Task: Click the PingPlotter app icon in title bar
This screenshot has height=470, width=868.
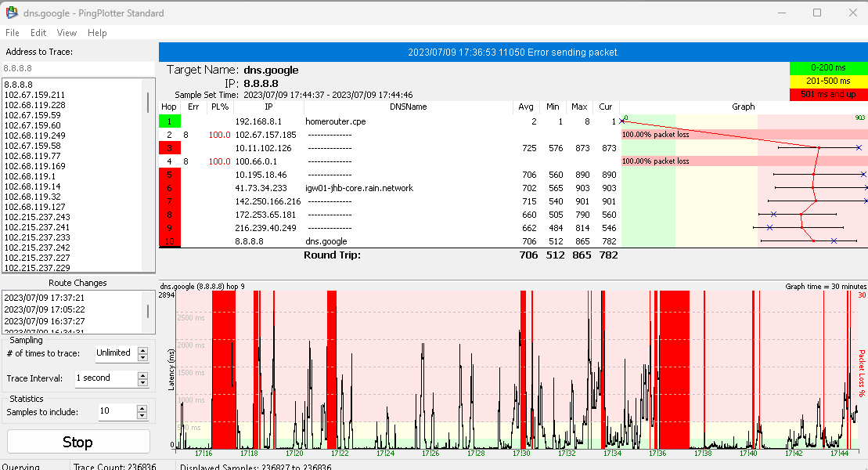Action: coord(11,13)
